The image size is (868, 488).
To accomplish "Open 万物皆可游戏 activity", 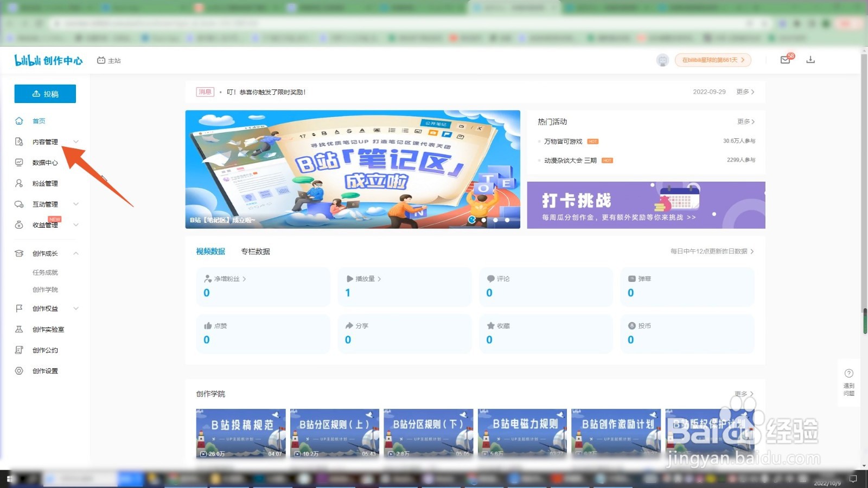I will (563, 142).
